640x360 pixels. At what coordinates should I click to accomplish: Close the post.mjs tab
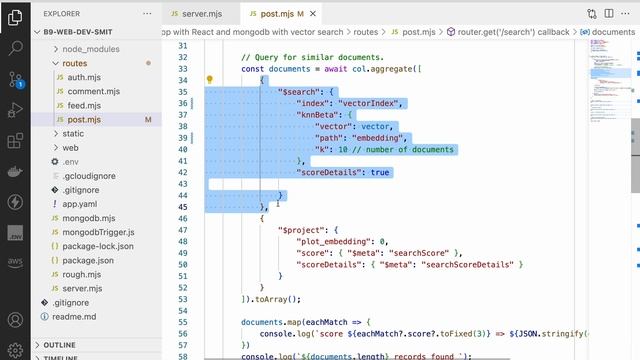pyautogui.click(x=313, y=13)
